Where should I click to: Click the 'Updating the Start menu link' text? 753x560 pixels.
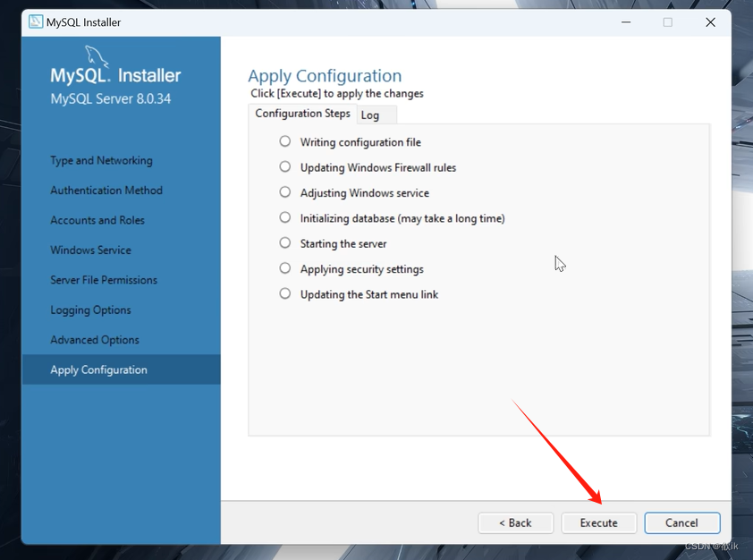(368, 294)
